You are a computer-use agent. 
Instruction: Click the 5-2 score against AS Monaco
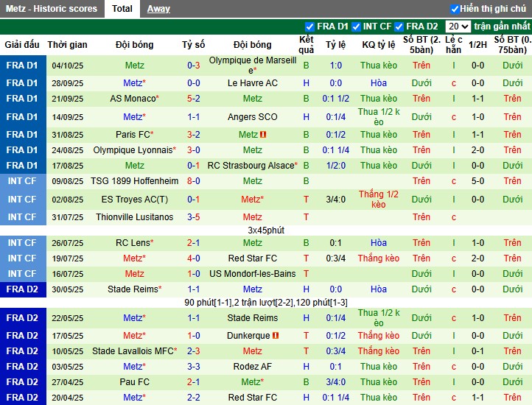[193, 99]
